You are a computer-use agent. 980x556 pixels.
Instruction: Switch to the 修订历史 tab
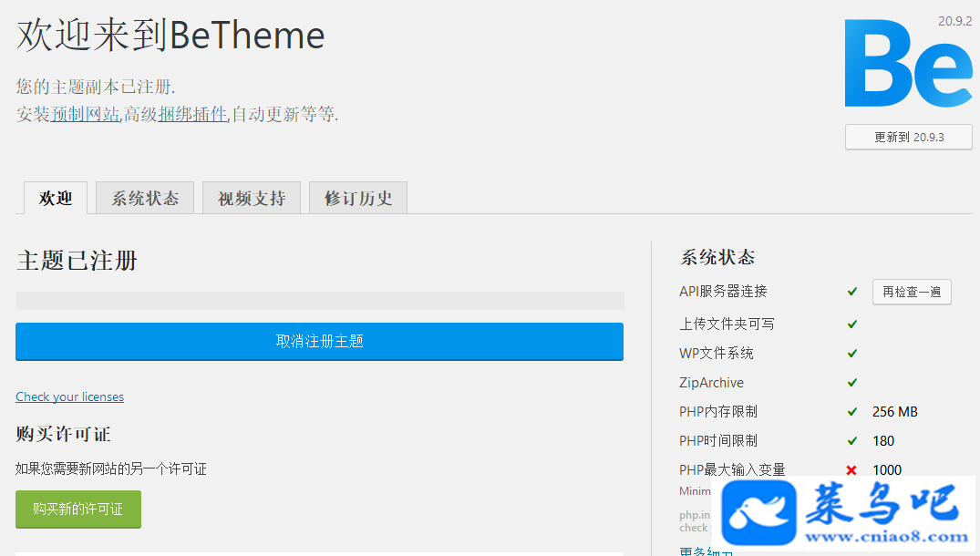coord(358,198)
